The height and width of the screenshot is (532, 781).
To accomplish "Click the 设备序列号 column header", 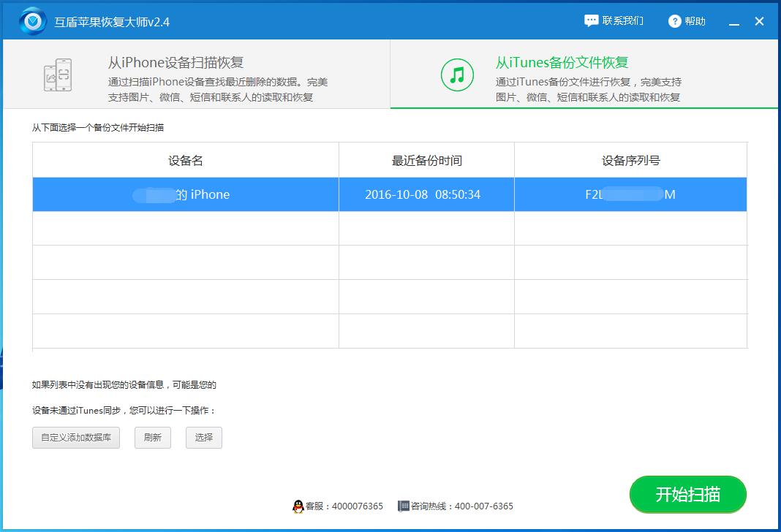I will click(x=630, y=159).
